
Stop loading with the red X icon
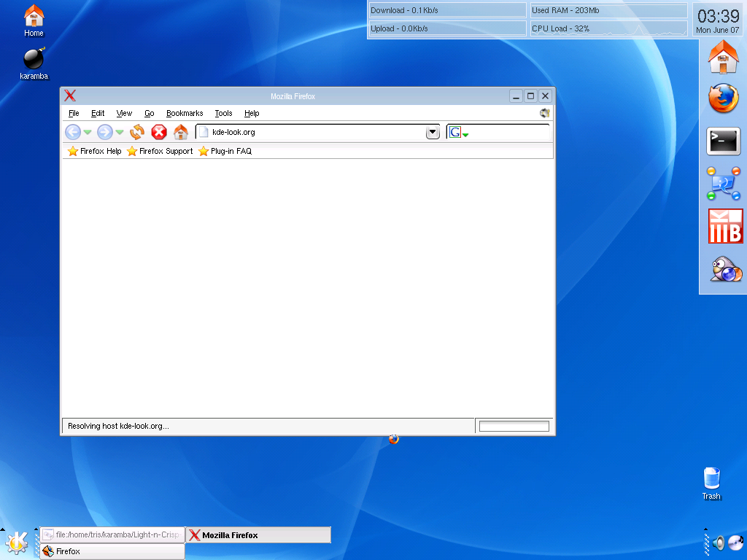(159, 132)
